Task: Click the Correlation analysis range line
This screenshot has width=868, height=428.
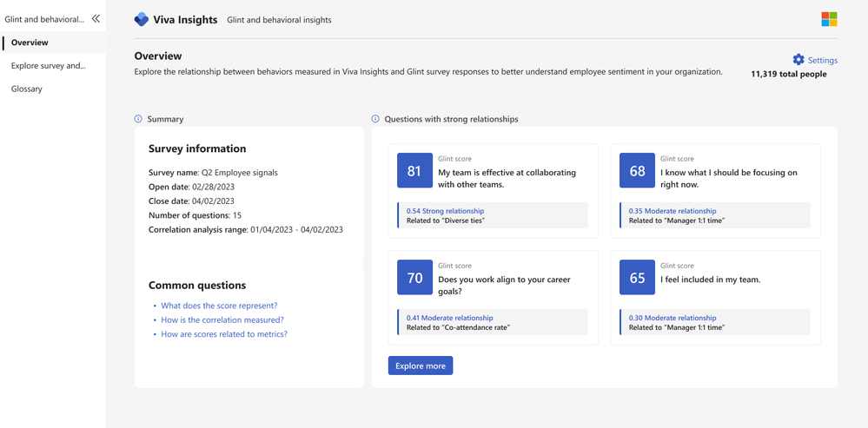Action: [246, 230]
